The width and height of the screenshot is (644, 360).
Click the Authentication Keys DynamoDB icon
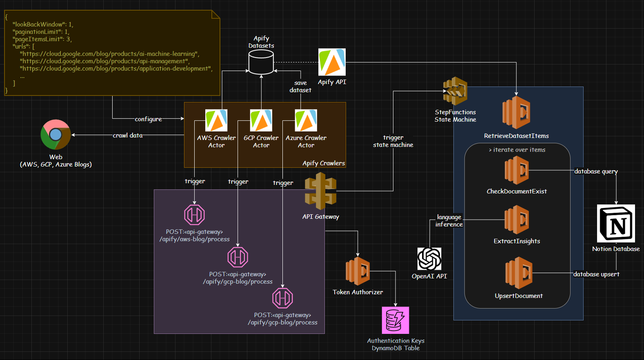(x=395, y=320)
